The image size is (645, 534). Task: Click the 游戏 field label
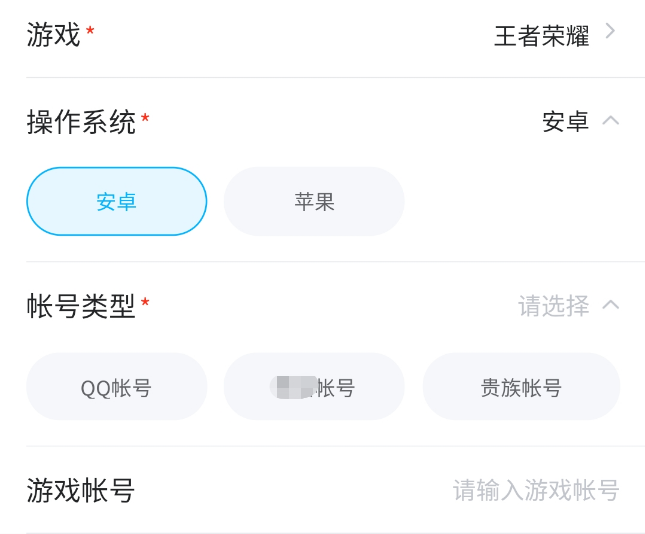(x=53, y=35)
